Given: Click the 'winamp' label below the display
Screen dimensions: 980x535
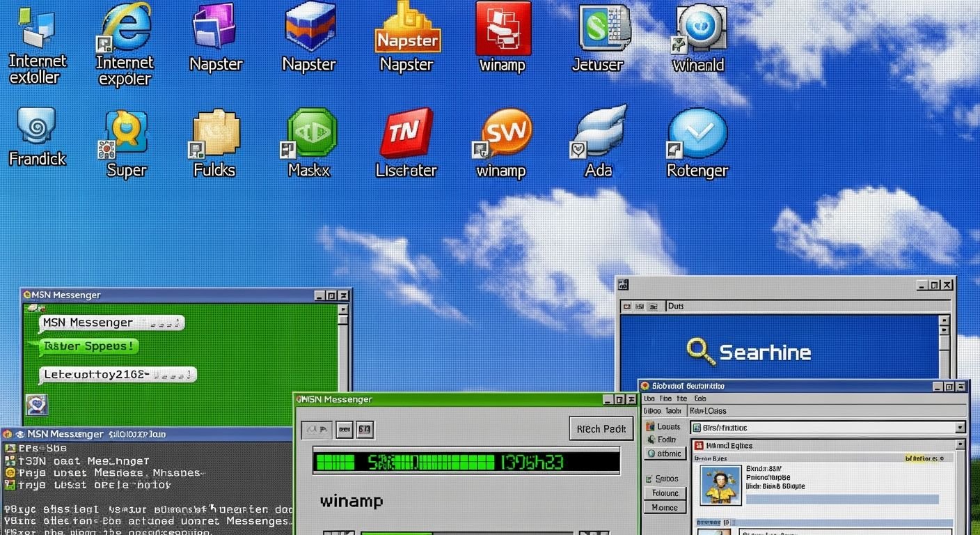Looking at the screenshot, I should 351,500.
